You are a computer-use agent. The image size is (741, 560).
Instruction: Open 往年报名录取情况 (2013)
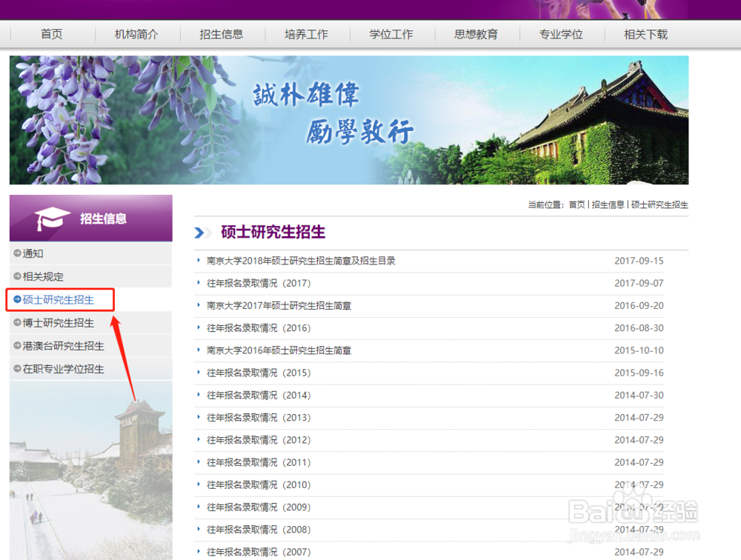(x=259, y=418)
